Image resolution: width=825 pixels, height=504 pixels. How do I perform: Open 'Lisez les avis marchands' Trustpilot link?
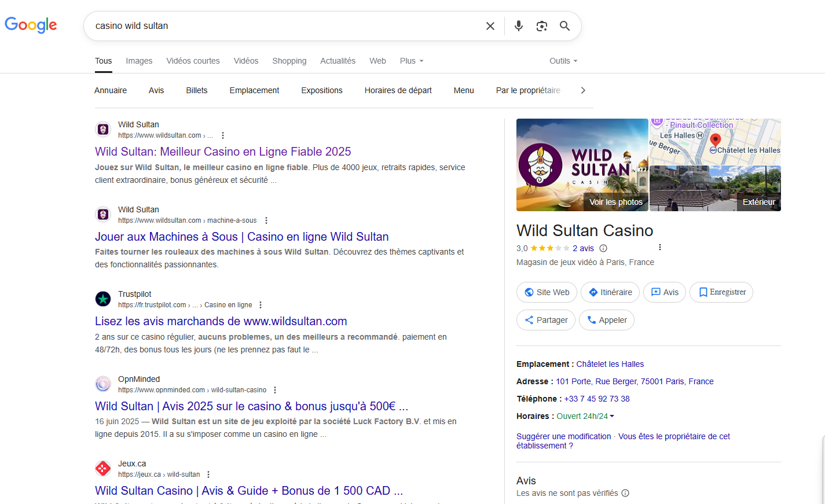[x=221, y=321]
